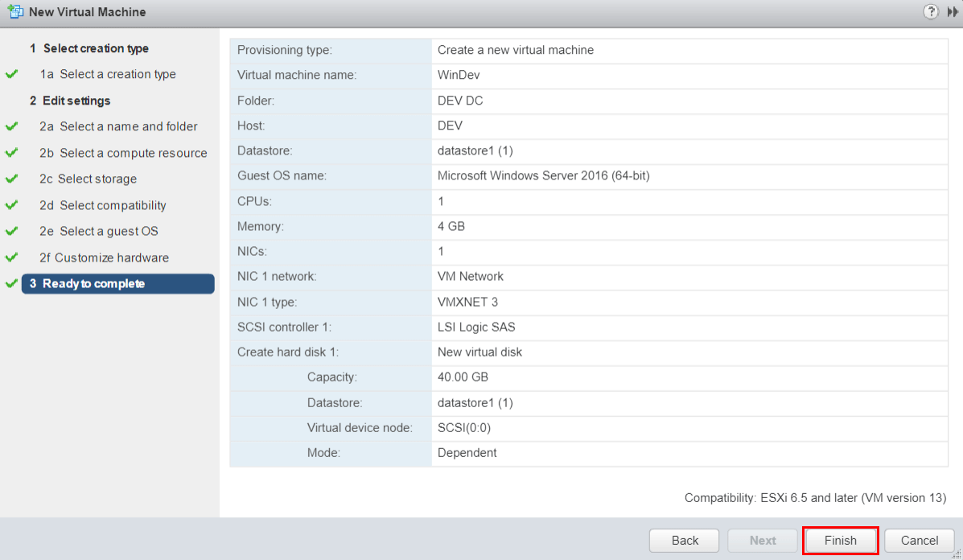Go to step 2a Select a name and folder
Viewport: 963px width, 560px height.
point(118,126)
